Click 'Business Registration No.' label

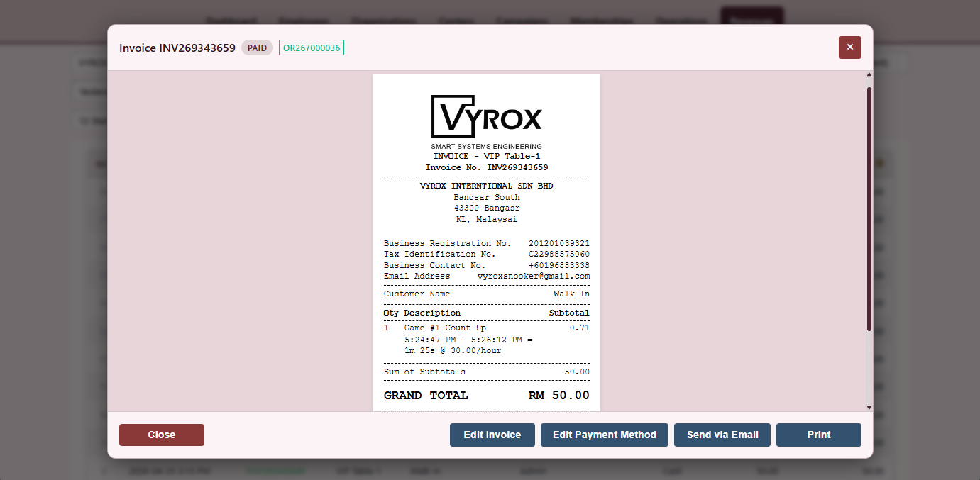pos(447,243)
